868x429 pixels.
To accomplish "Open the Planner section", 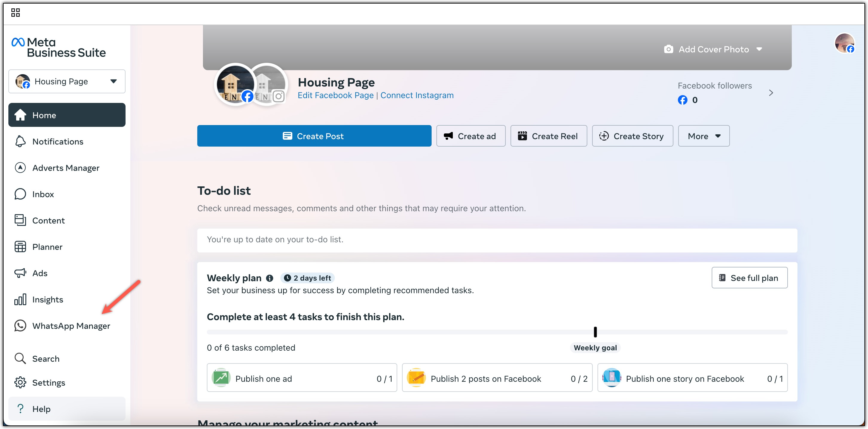I will pyautogui.click(x=67, y=247).
